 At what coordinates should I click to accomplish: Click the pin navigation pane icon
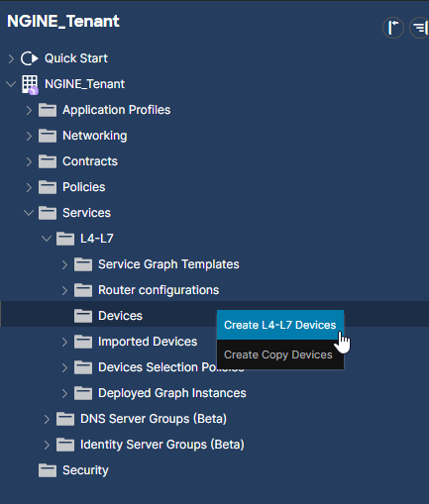pyautogui.click(x=393, y=28)
